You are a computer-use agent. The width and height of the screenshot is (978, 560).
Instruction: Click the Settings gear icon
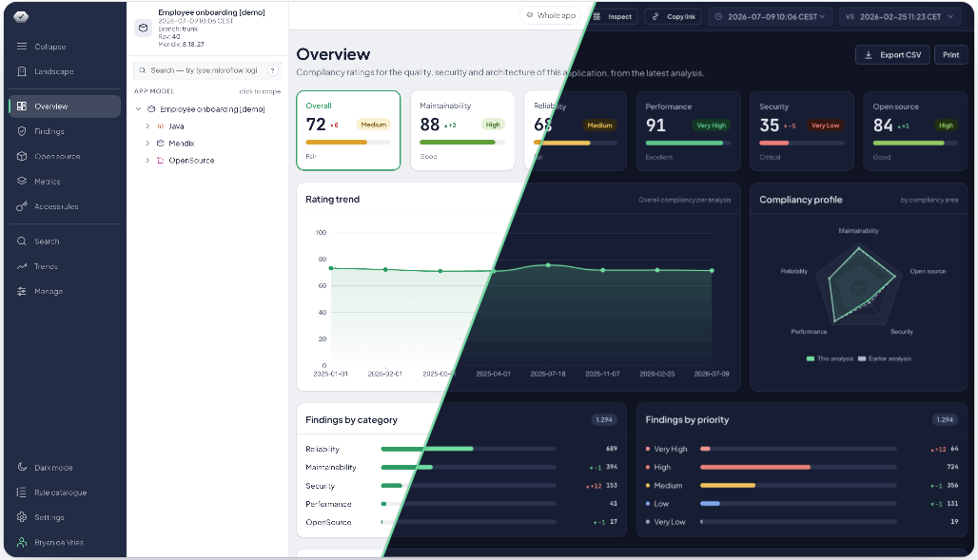click(22, 517)
